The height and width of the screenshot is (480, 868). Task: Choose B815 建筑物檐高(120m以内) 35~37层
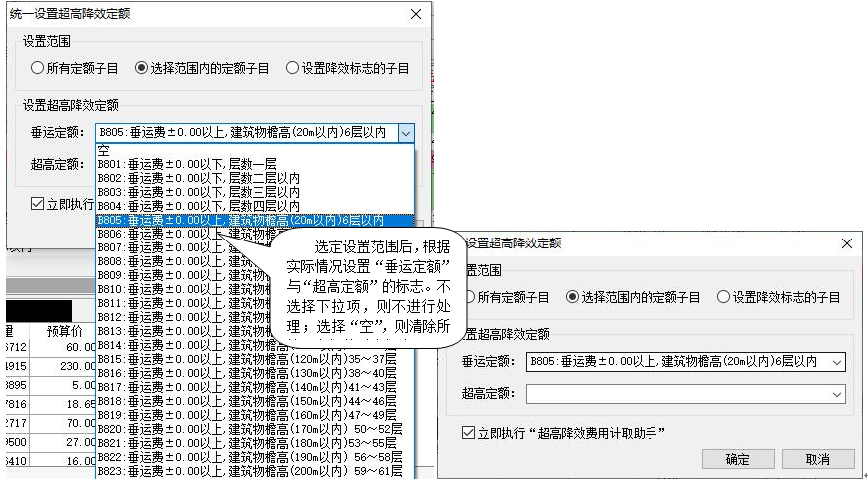(x=249, y=359)
